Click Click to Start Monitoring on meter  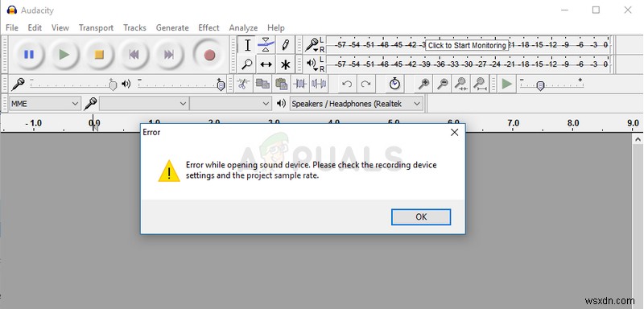467,46
